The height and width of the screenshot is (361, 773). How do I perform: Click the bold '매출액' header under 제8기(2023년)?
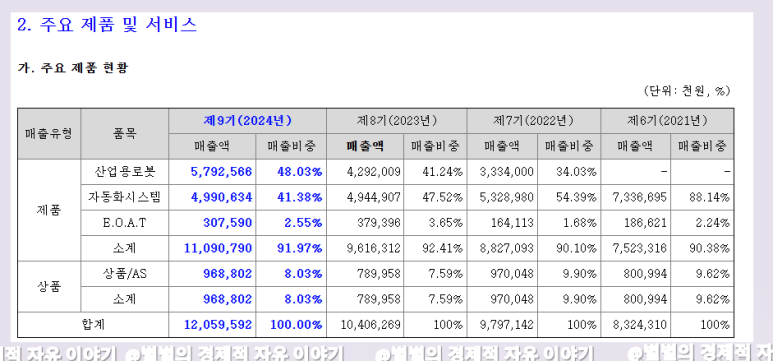[x=365, y=146]
